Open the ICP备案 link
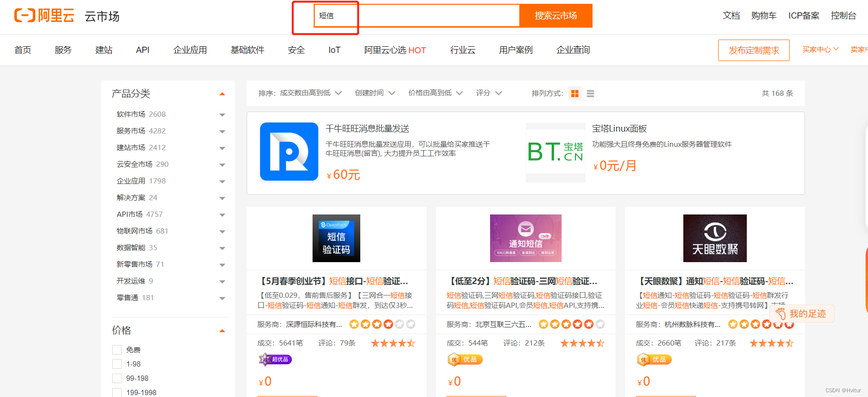 click(x=804, y=16)
